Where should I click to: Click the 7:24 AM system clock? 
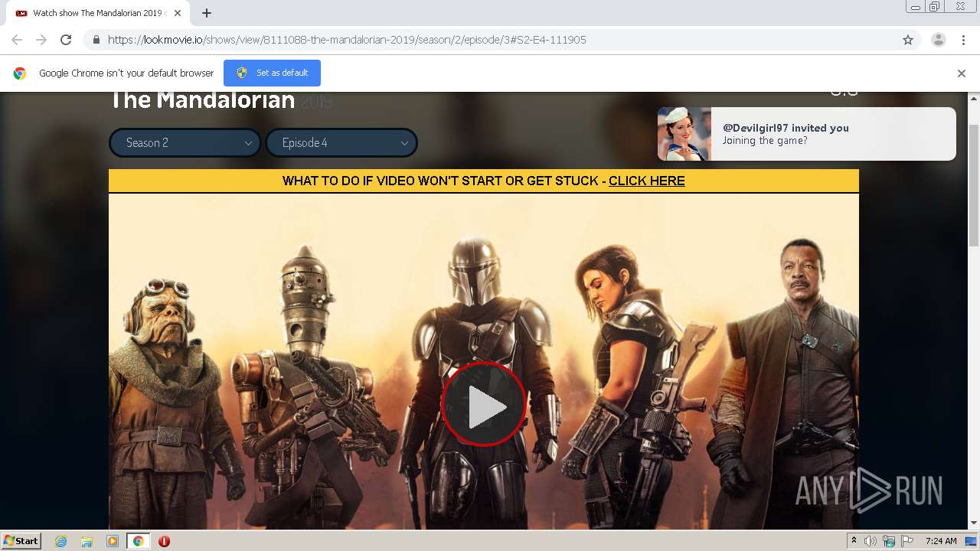click(941, 541)
